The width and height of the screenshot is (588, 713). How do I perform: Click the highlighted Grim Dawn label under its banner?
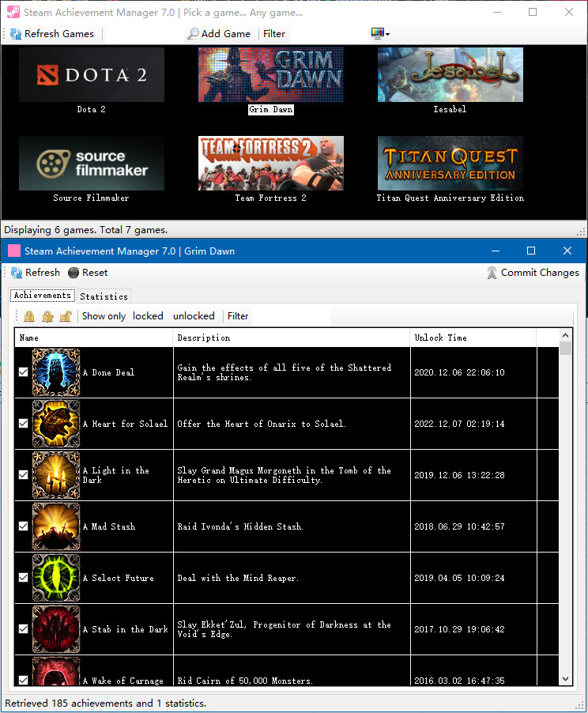(270, 110)
